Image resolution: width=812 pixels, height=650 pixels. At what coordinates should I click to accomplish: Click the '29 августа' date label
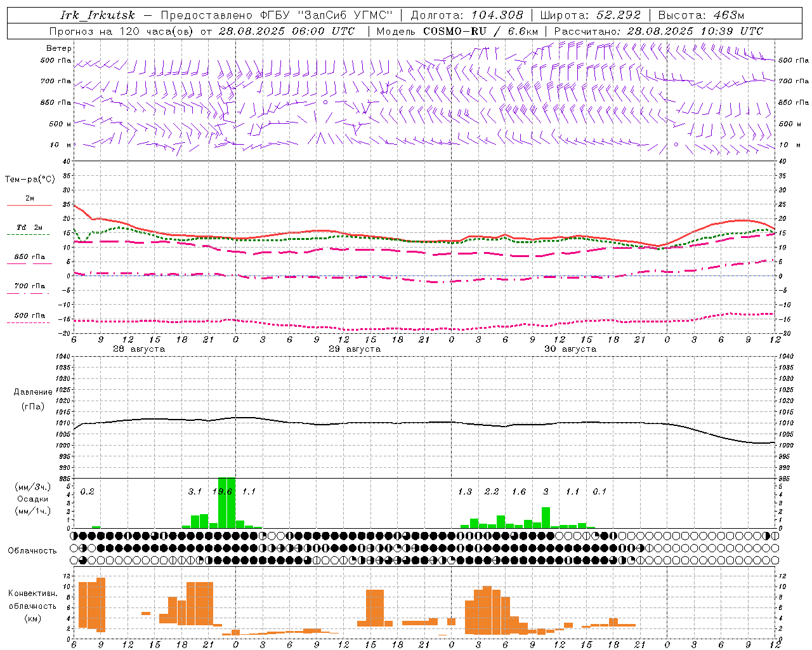point(355,349)
